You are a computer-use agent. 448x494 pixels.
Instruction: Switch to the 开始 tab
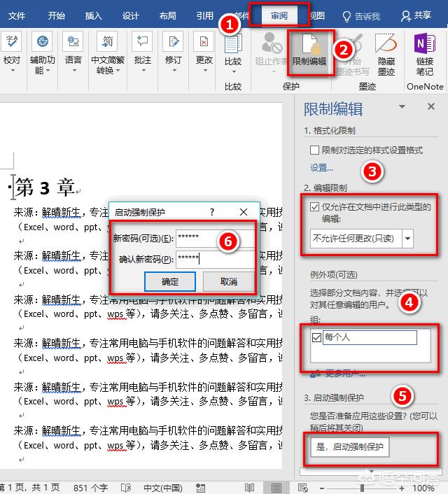coord(57,15)
